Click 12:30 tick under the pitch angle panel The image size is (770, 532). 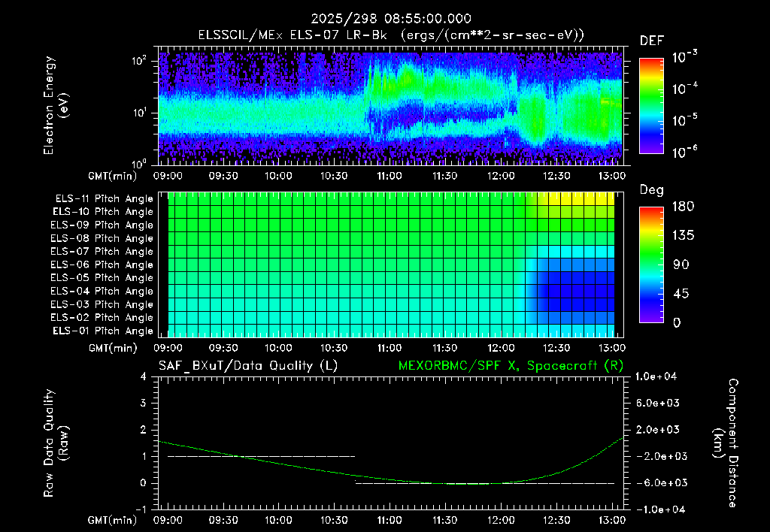556,348
